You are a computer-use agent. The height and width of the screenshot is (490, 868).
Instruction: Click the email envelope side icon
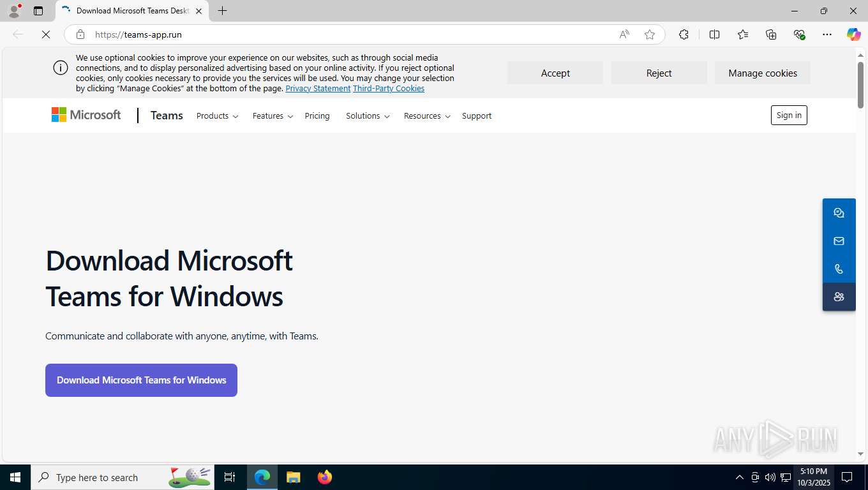tap(839, 241)
